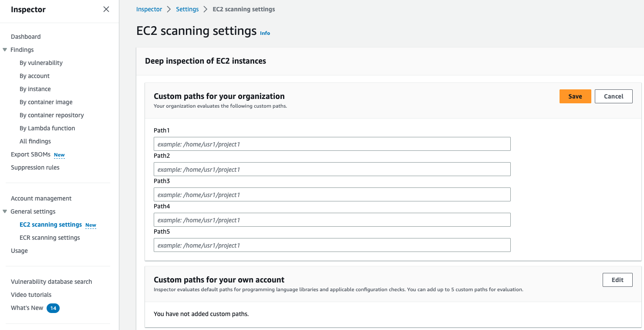
Task: View findings By vulnerability
Action: tap(41, 63)
